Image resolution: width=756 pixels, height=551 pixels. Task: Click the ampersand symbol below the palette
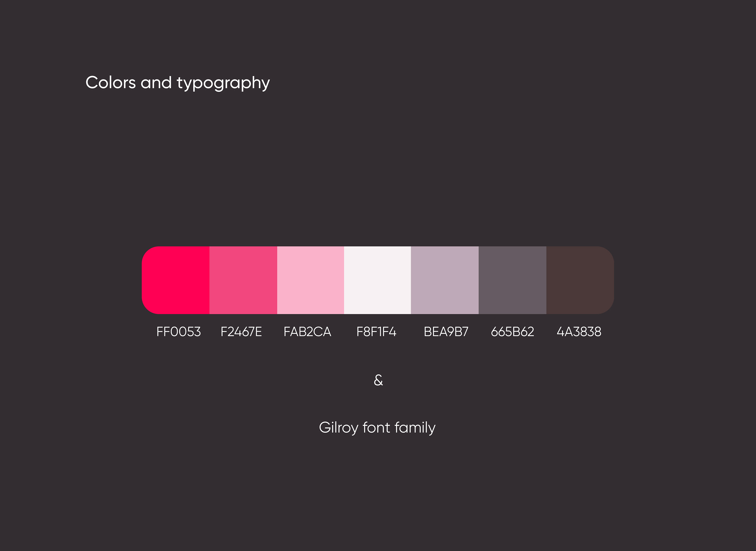(x=378, y=380)
